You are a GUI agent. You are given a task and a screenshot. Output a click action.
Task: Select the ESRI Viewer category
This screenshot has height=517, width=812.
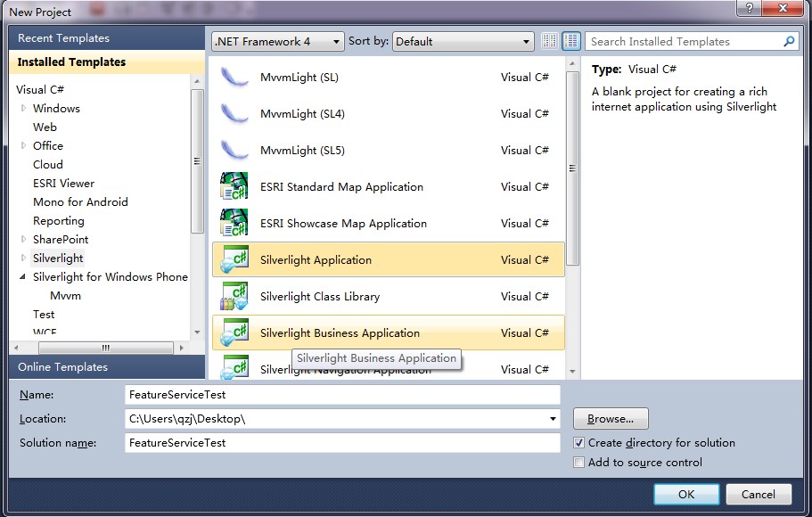63,183
